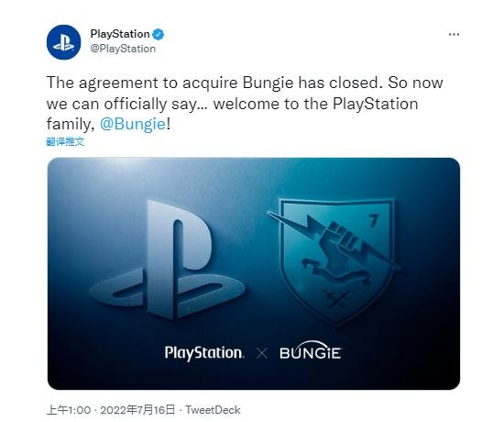Open the attached PlayStation x Bungie image

pos(254,273)
